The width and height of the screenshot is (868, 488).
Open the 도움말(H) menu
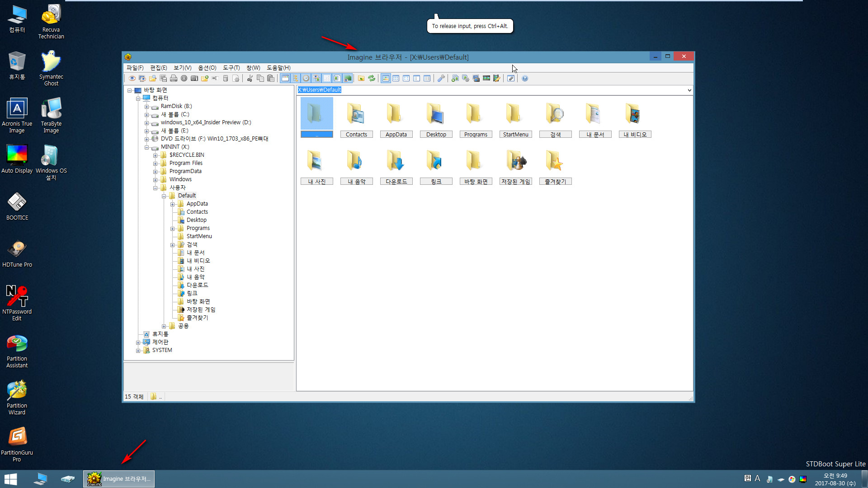[x=278, y=68]
